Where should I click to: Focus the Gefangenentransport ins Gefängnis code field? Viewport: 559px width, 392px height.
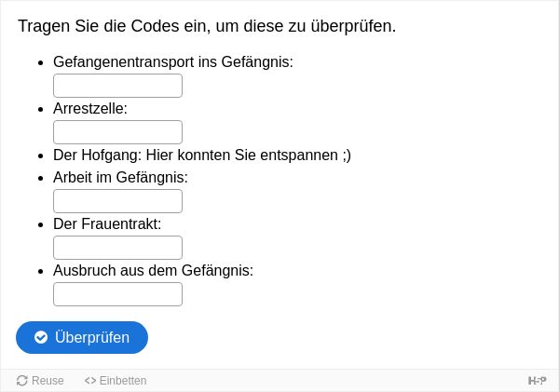[x=117, y=86]
